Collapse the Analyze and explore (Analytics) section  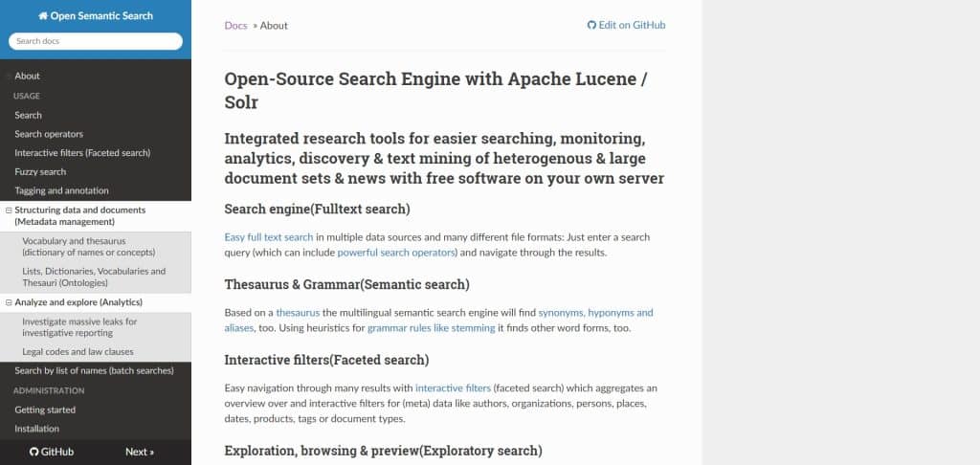9,302
